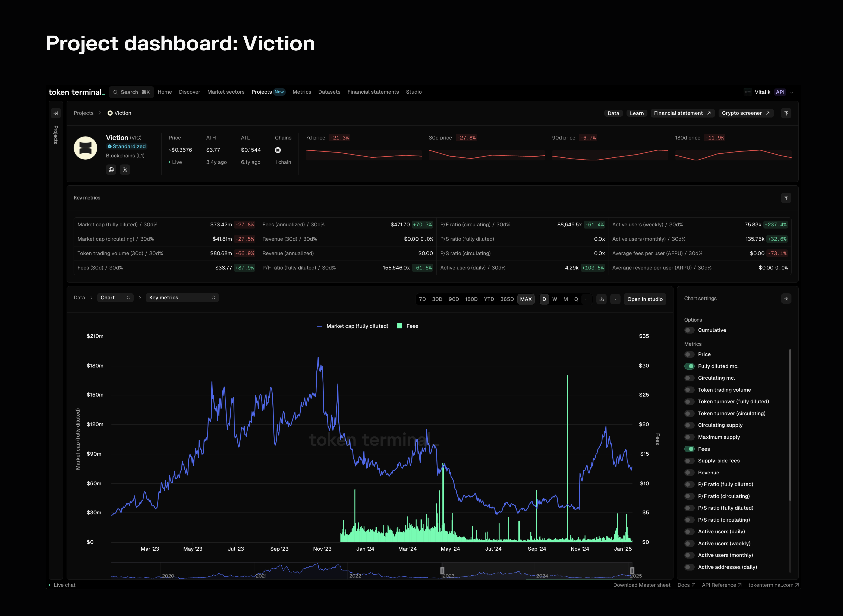Click the Viction website globe icon
843x616 pixels.
(x=111, y=170)
